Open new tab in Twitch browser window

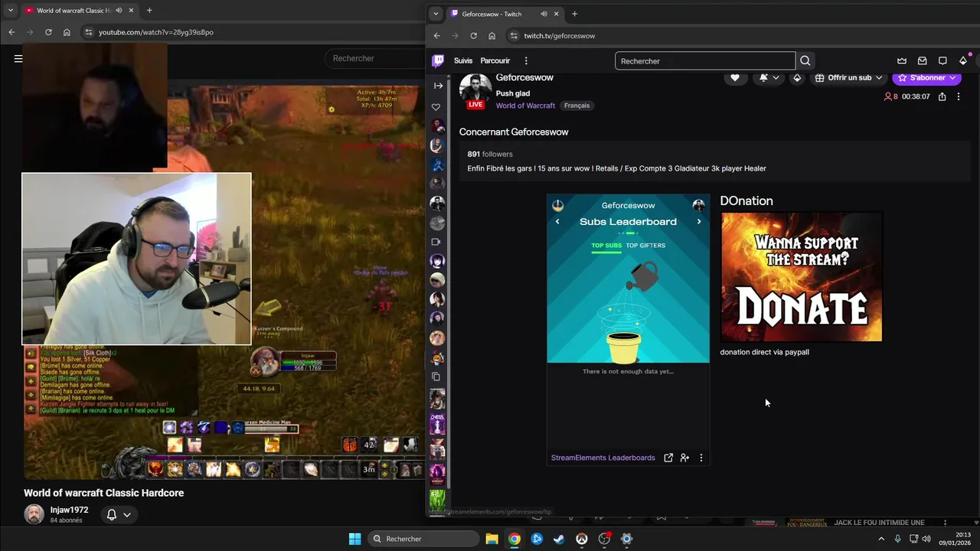point(575,14)
